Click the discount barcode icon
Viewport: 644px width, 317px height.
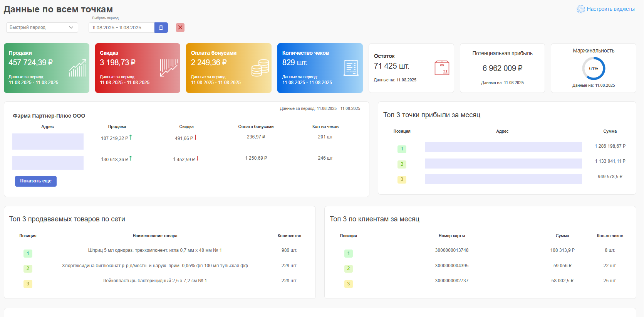click(x=169, y=68)
